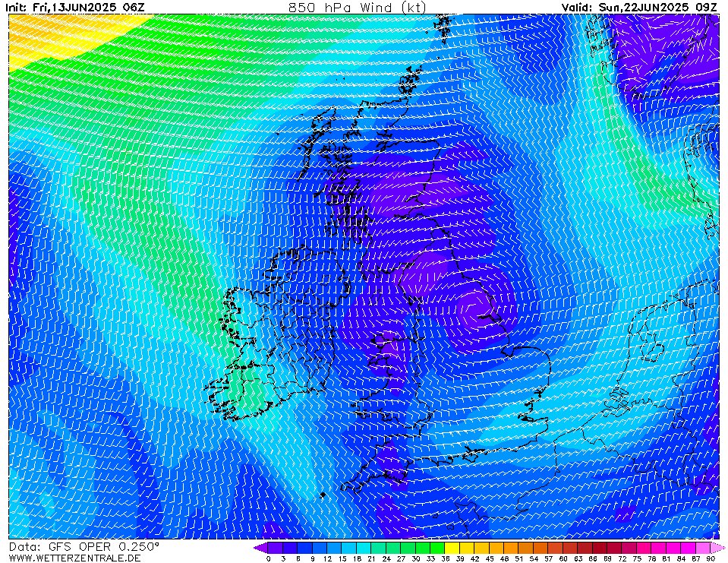The height and width of the screenshot is (563, 728).
Task: Click the purple swatch between 0 and 3
Action: [x=276, y=548]
